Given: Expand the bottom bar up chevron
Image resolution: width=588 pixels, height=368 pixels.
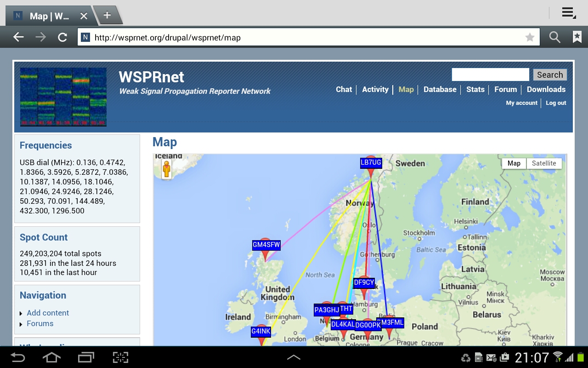Looking at the screenshot, I should pos(294,357).
